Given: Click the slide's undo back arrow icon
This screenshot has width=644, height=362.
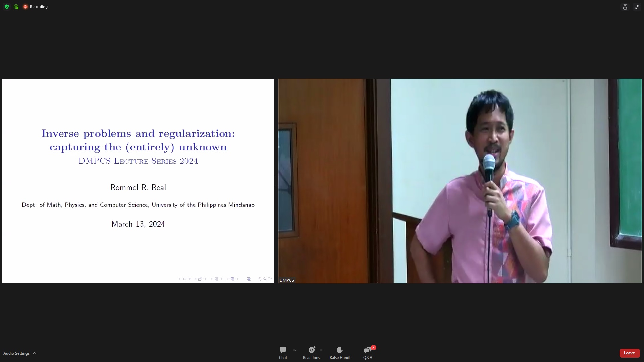Looking at the screenshot, I should click(x=260, y=279).
